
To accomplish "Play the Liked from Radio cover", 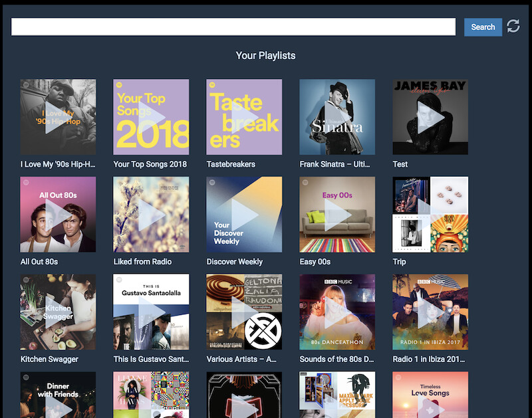I will (151, 214).
